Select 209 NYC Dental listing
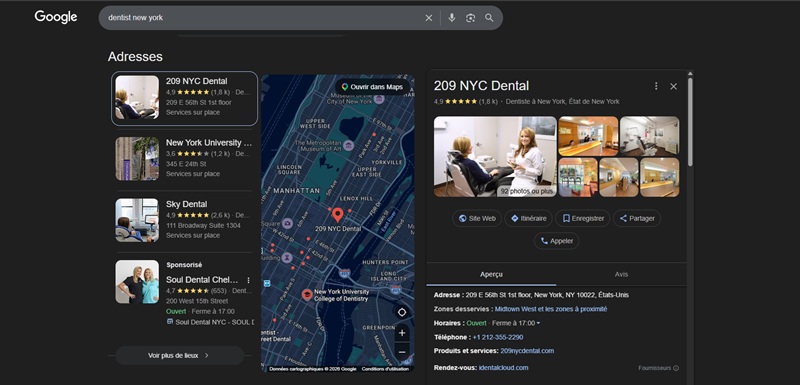 pyautogui.click(x=185, y=98)
